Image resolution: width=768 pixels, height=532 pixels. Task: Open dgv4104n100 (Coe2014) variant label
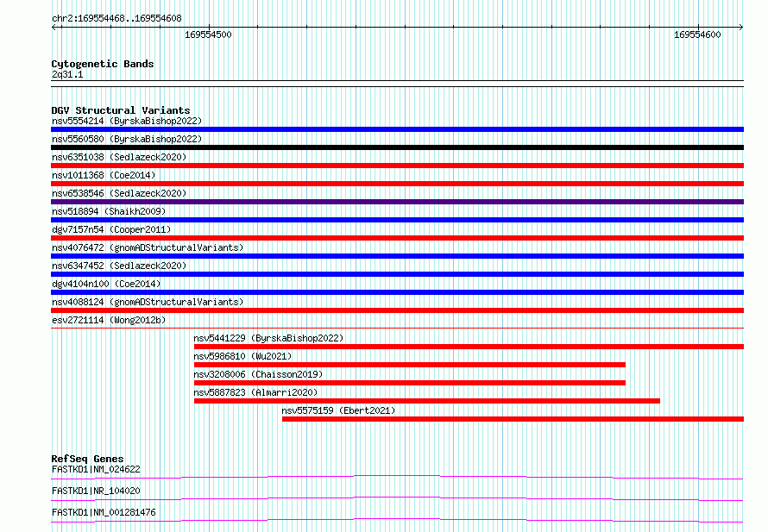[x=106, y=284]
